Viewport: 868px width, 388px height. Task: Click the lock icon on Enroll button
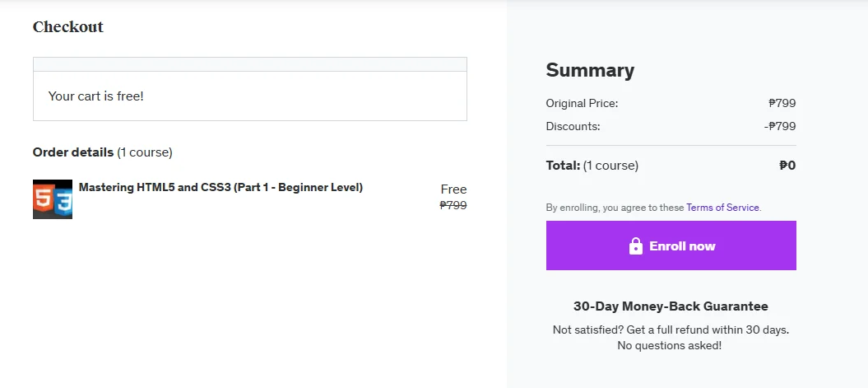point(636,245)
